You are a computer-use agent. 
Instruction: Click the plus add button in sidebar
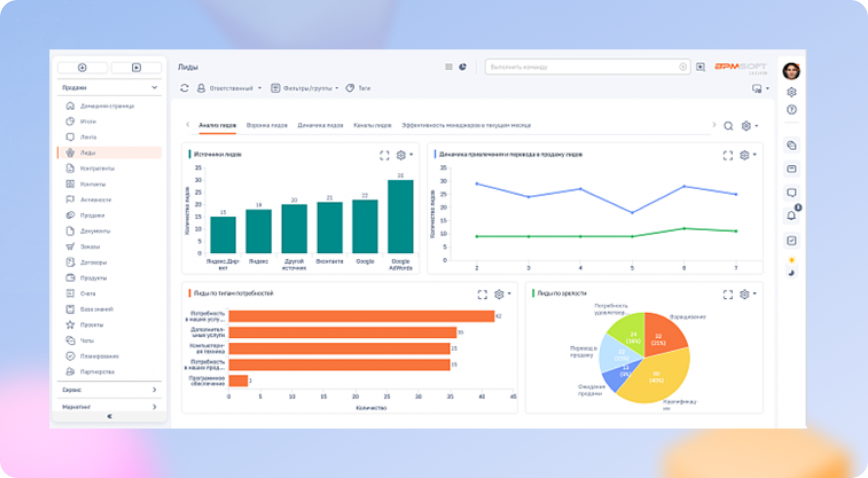82,68
